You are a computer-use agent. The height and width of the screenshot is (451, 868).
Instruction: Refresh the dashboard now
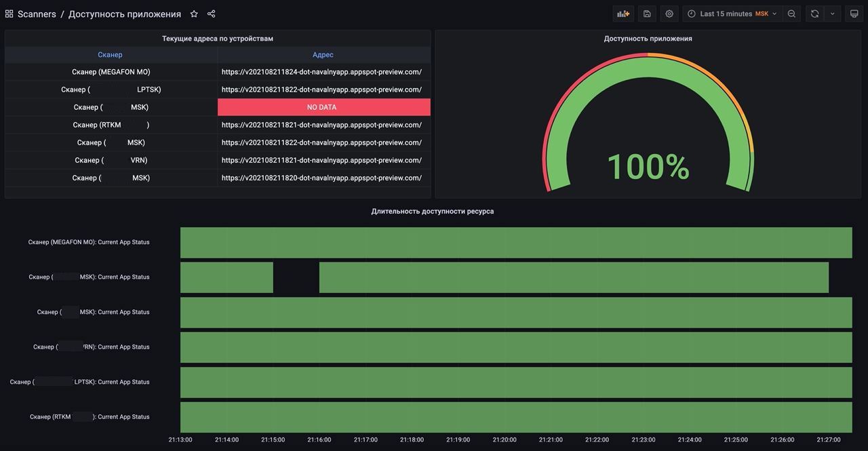pos(814,14)
